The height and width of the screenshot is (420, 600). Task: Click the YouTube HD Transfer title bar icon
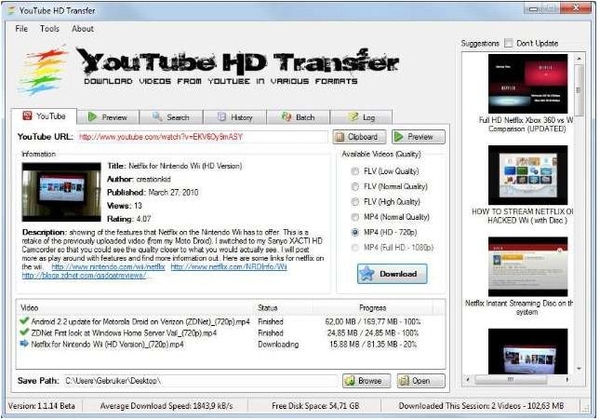click(x=11, y=11)
